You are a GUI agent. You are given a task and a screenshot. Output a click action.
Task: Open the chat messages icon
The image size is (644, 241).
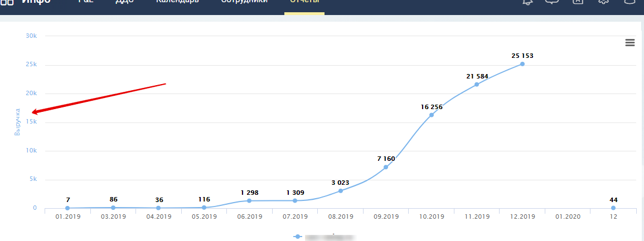pos(552,2)
